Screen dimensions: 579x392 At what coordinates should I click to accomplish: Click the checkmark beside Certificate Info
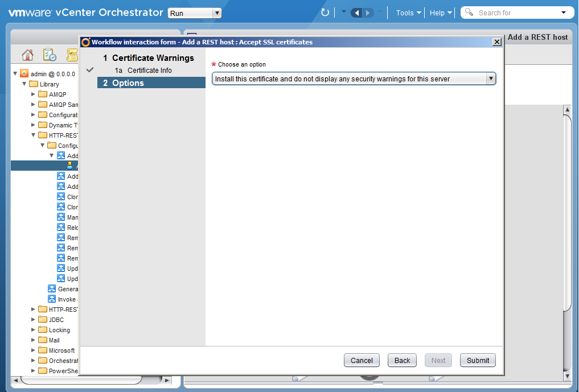90,69
